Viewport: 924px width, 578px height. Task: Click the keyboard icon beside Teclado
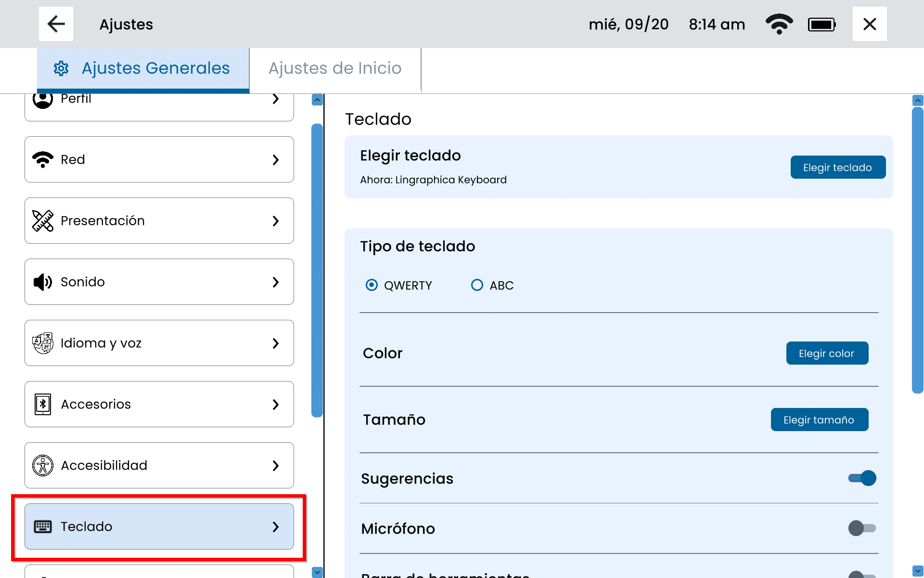(43, 526)
